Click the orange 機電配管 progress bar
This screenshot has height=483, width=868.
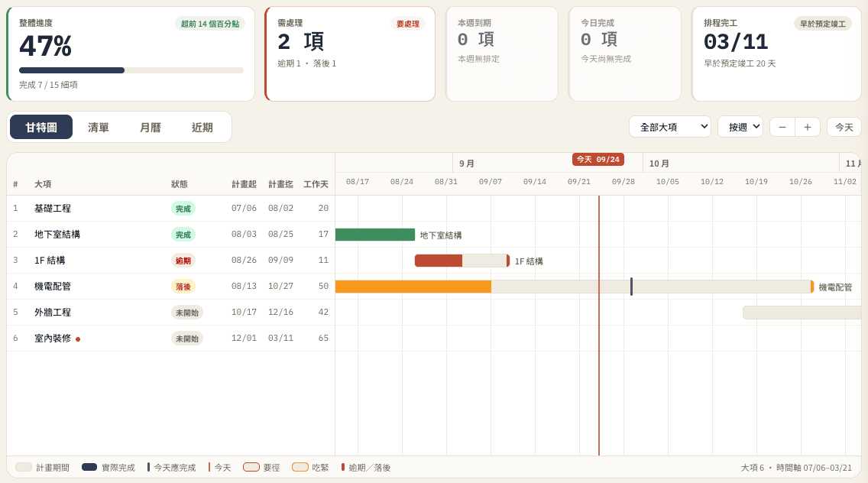[413, 287]
